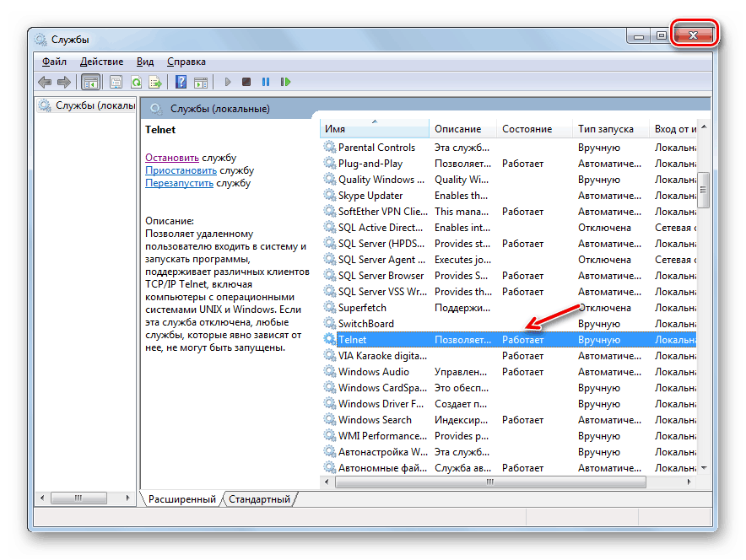Switch to the Стандартный tab

tap(260, 498)
